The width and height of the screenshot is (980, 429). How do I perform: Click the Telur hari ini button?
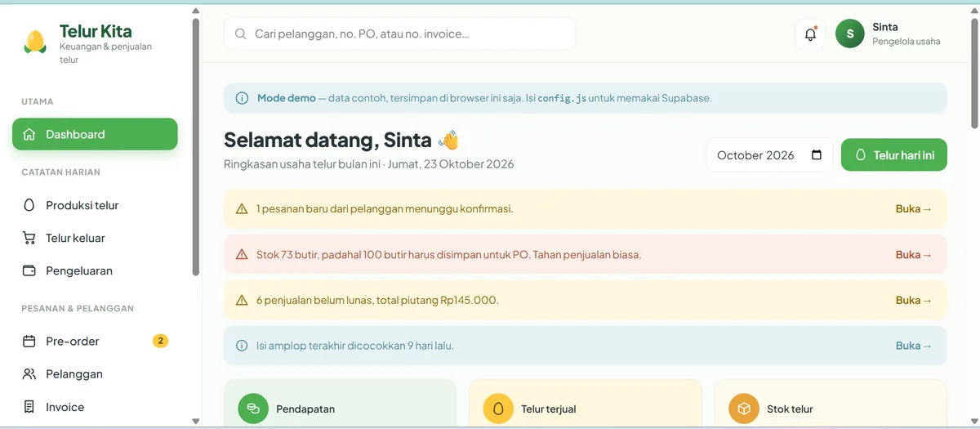pyautogui.click(x=894, y=155)
